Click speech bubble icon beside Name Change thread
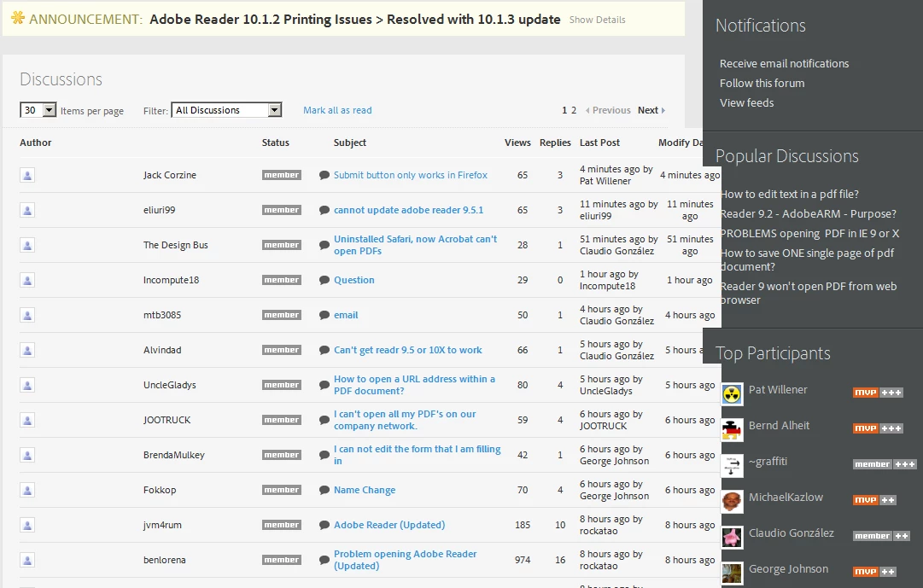 click(x=324, y=490)
